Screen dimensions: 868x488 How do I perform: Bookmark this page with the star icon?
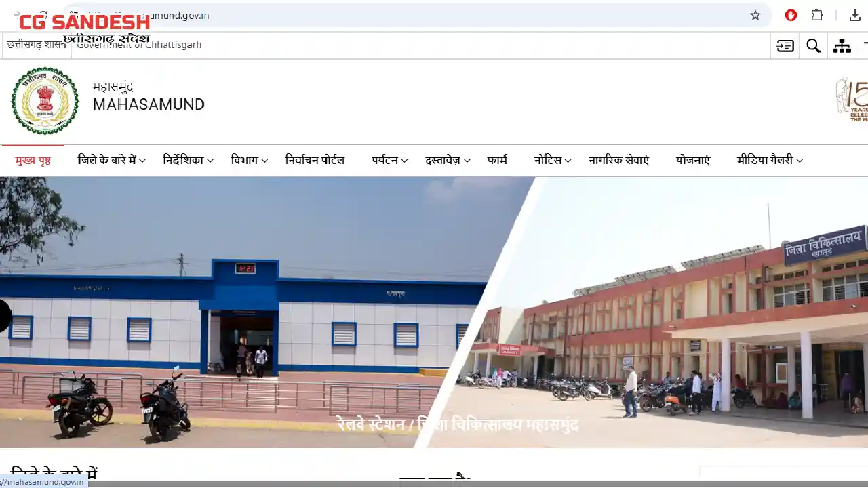coord(755,15)
